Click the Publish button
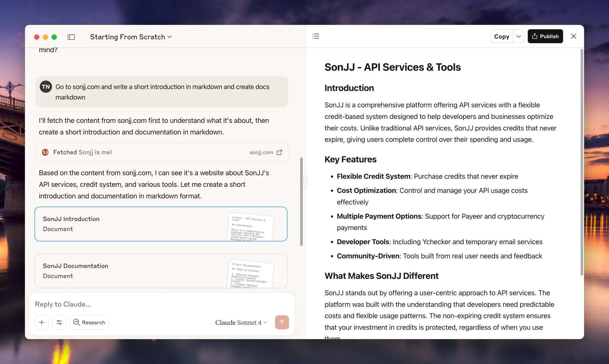Screen dimensions: 609x364 (x=545, y=36)
